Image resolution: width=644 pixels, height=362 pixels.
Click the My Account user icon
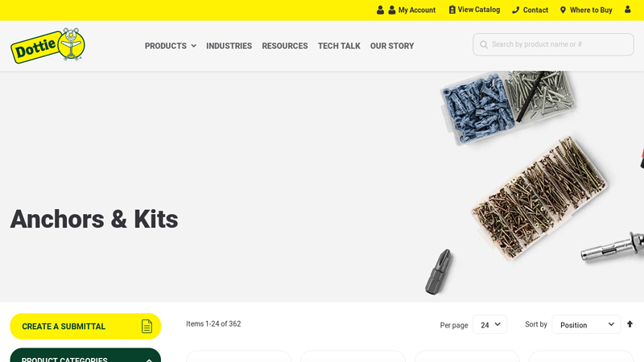coord(392,10)
